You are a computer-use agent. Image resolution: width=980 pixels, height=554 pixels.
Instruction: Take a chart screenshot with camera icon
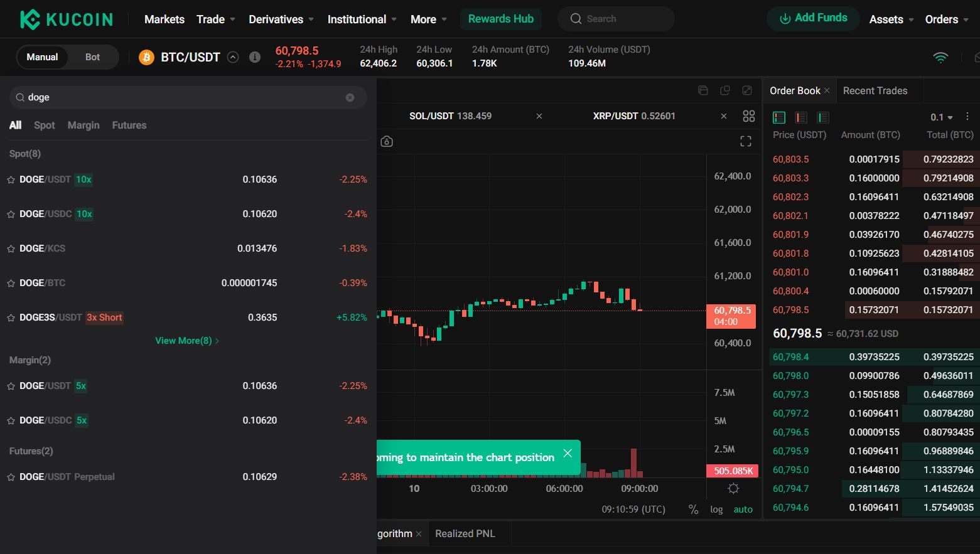[387, 142]
